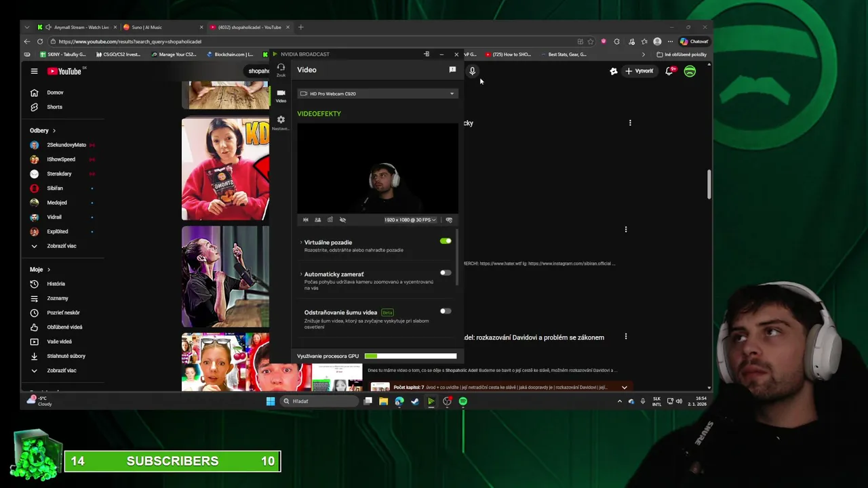
Task: Open the Zvuk audio tab in NVIDIA Broadcast
Action: coord(281,70)
